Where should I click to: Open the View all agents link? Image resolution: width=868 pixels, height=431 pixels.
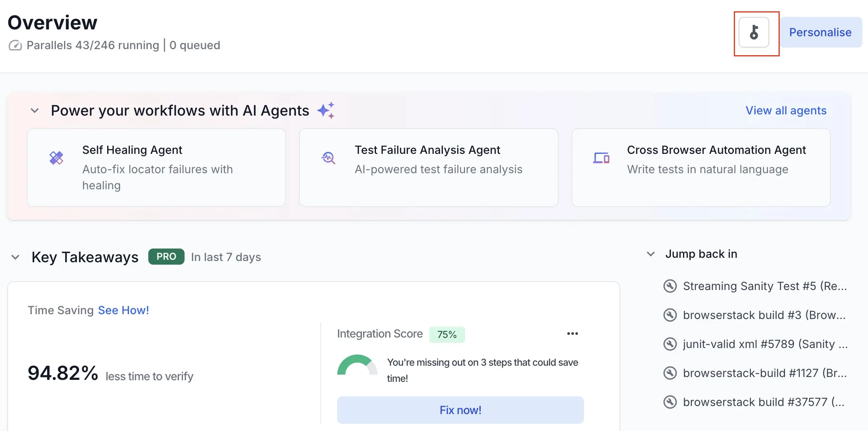point(785,110)
